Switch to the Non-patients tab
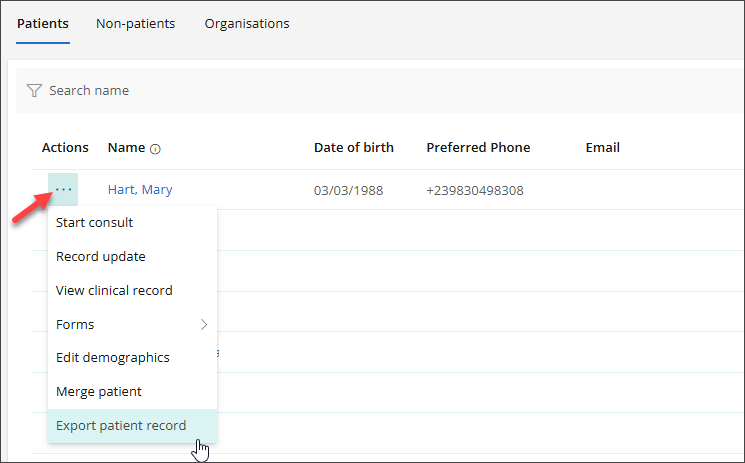This screenshot has width=745, height=463. click(135, 23)
